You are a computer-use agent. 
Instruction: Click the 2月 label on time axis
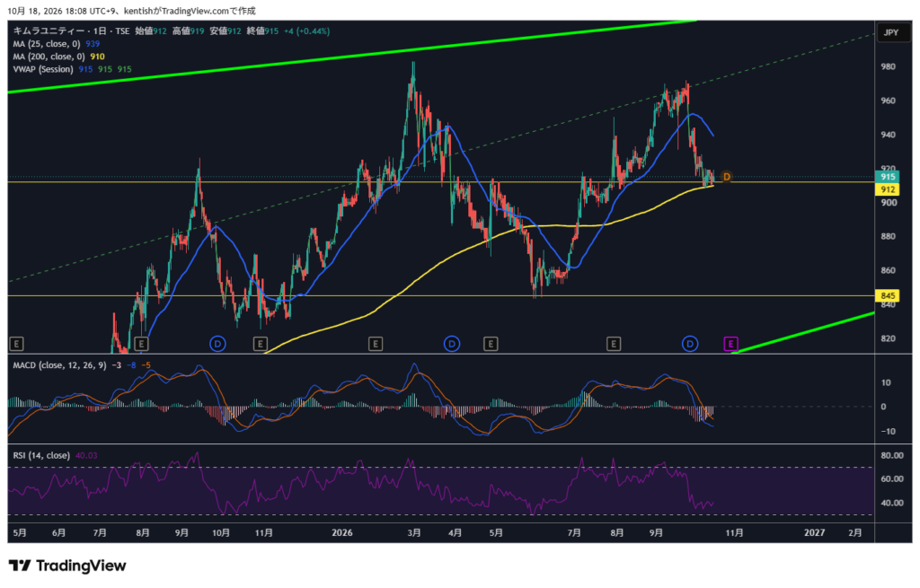(x=855, y=533)
